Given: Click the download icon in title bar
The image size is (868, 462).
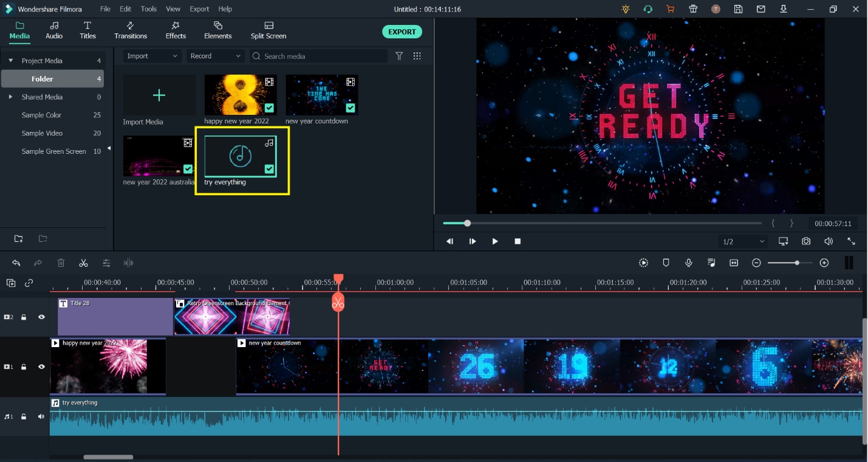Looking at the screenshot, I should (784, 9).
